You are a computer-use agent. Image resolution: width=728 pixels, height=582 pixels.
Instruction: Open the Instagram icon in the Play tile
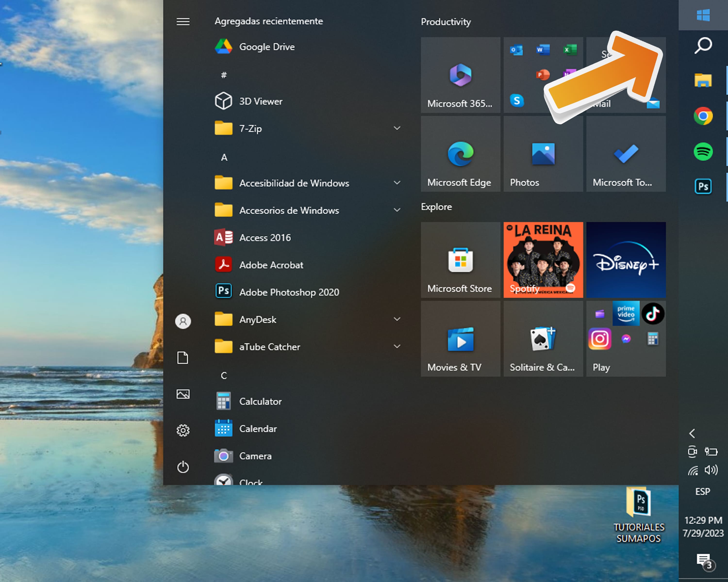tap(600, 338)
